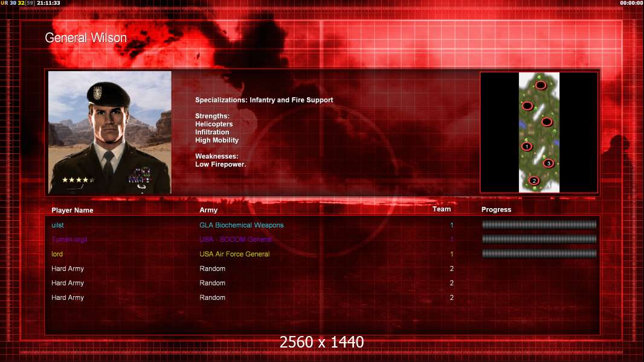Click the lord player progress bar

coord(539,254)
